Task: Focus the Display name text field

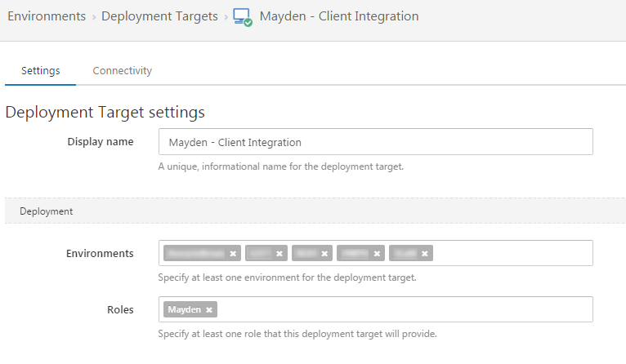Action: click(x=375, y=142)
